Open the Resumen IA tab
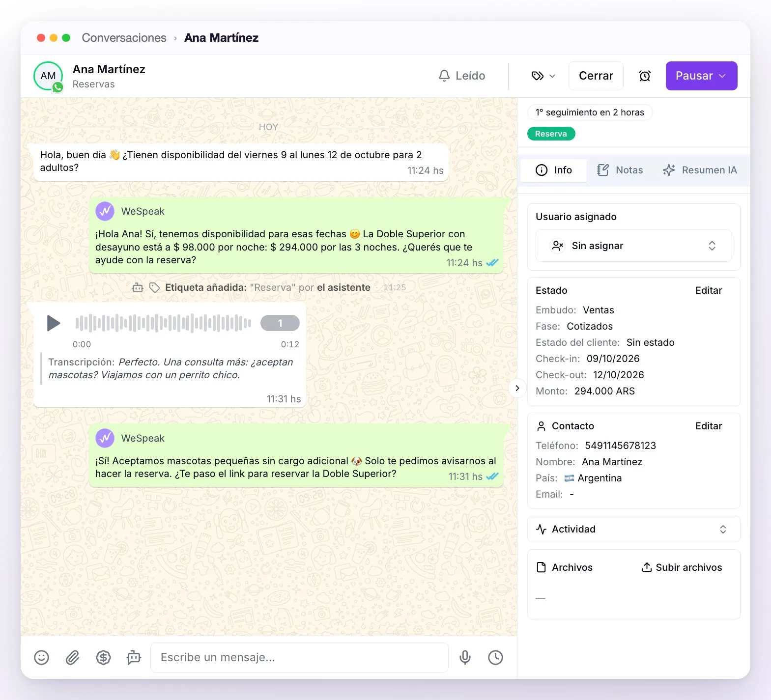 tap(700, 170)
